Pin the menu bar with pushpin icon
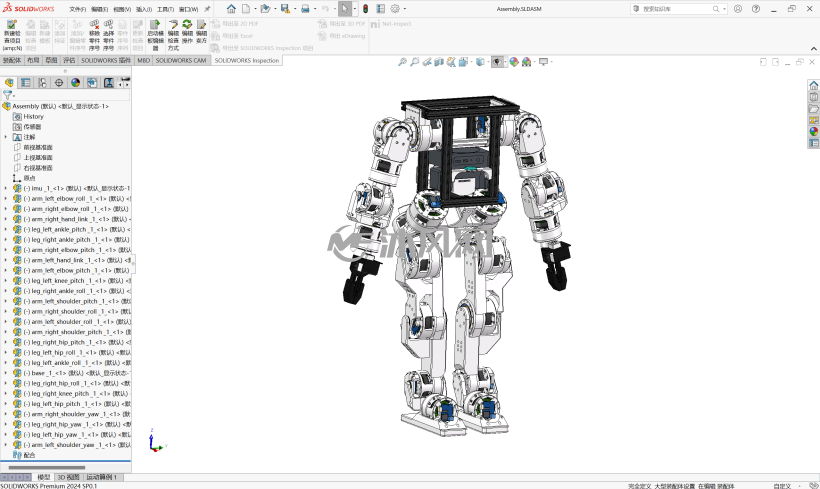The height and width of the screenshot is (489, 820). point(207,9)
